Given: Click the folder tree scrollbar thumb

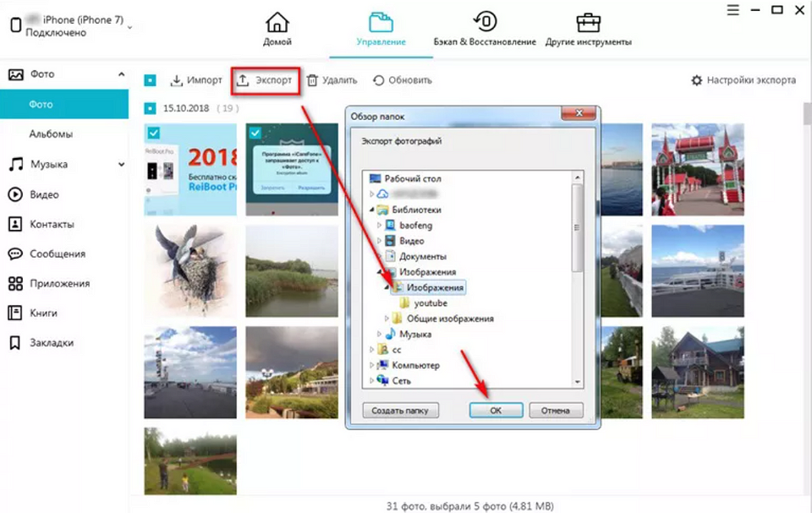Looking at the screenshot, I should 578,228.
